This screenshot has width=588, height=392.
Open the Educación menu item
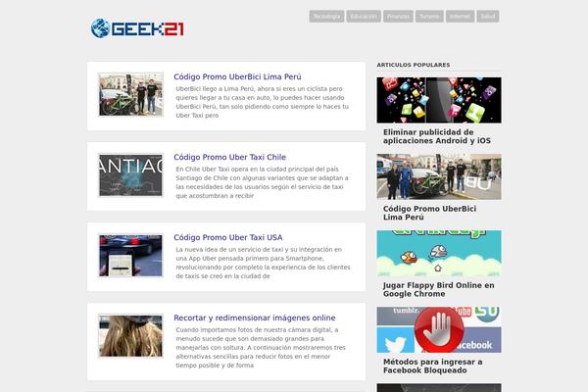point(364,17)
